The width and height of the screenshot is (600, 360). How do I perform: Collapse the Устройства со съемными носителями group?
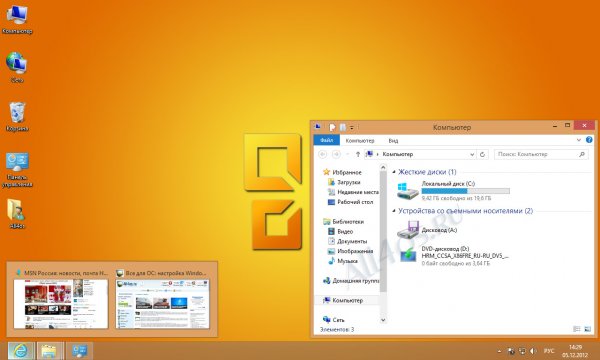394,211
